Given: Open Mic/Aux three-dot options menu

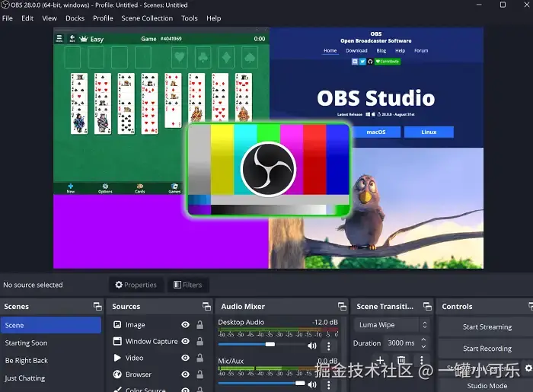Looking at the screenshot, I should click(x=328, y=385).
